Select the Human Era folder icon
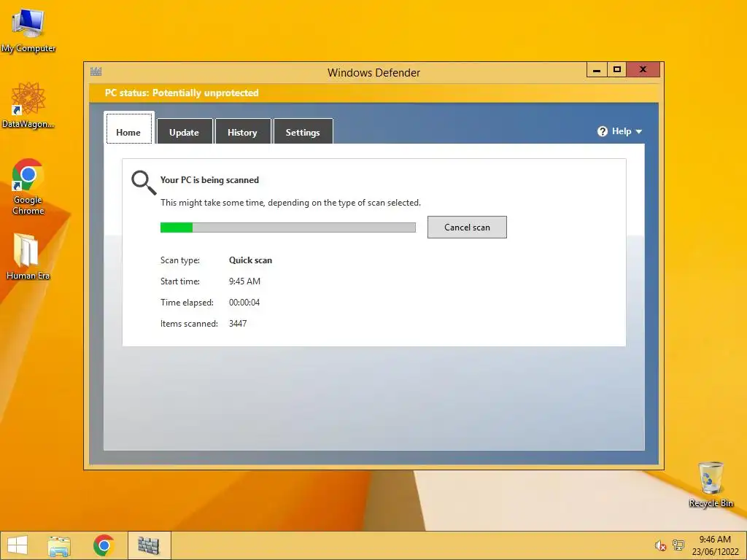 [x=28, y=256]
